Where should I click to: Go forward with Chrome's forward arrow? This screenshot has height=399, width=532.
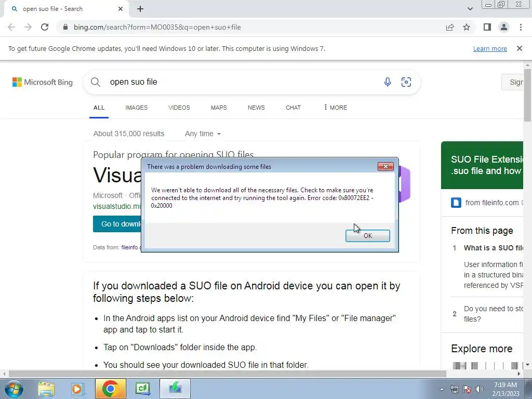coord(28,27)
